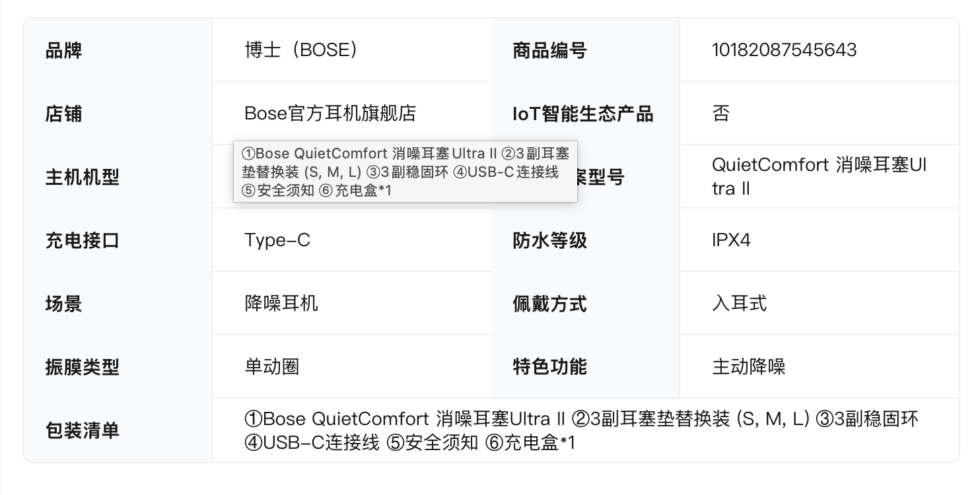This screenshot has height=495, width=980.
Task: Click the 防水等级 label
Action: (x=549, y=240)
